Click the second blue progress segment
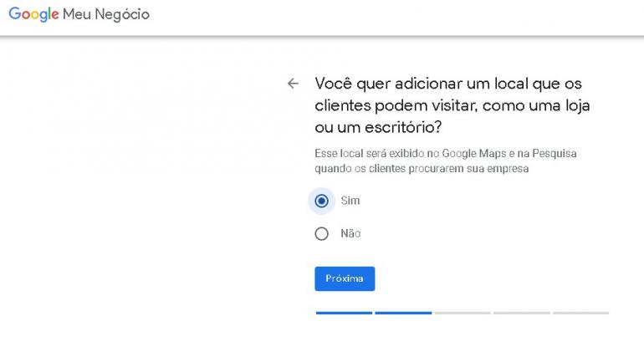The width and height of the screenshot is (644, 352). [x=403, y=313]
